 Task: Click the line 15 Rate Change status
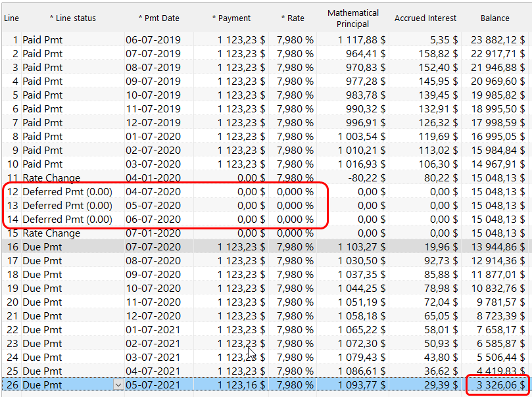click(51, 233)
